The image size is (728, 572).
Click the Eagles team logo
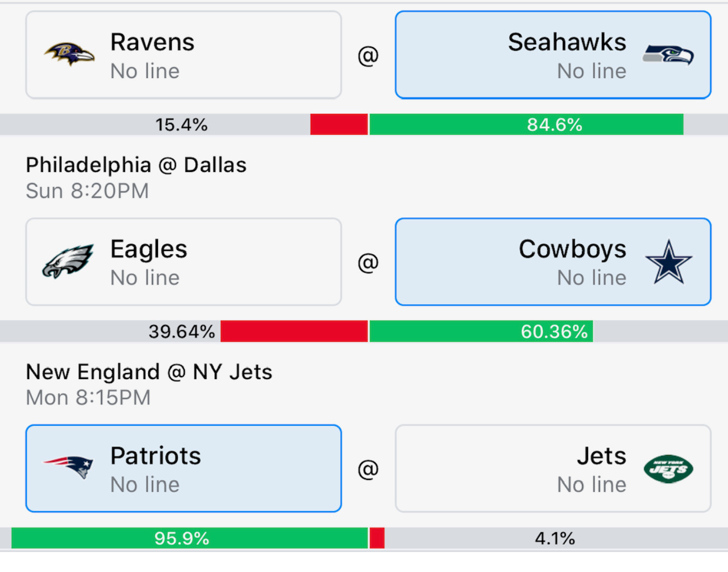(68, 261)
